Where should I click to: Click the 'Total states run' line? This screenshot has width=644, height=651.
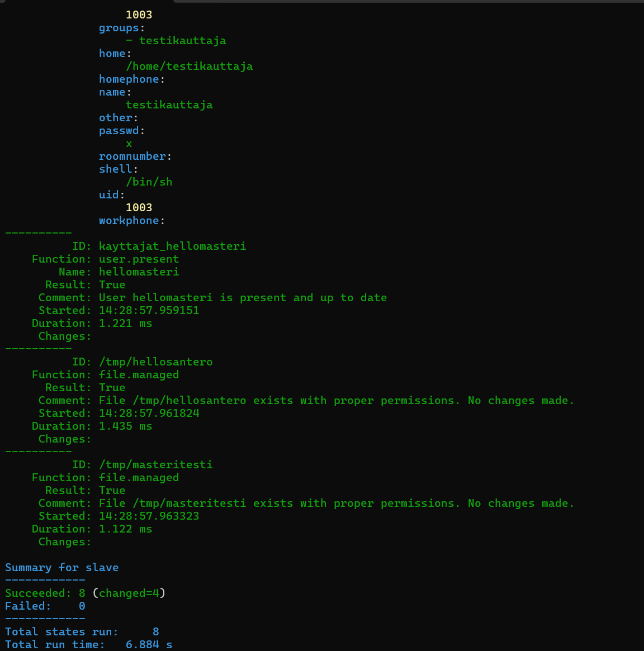coord(61,631)
